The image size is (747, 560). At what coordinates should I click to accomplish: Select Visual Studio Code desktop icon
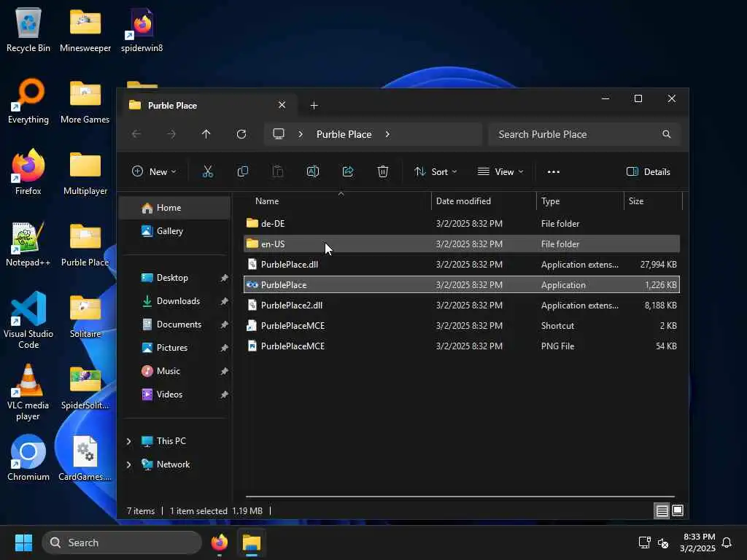tap(28, 320)
